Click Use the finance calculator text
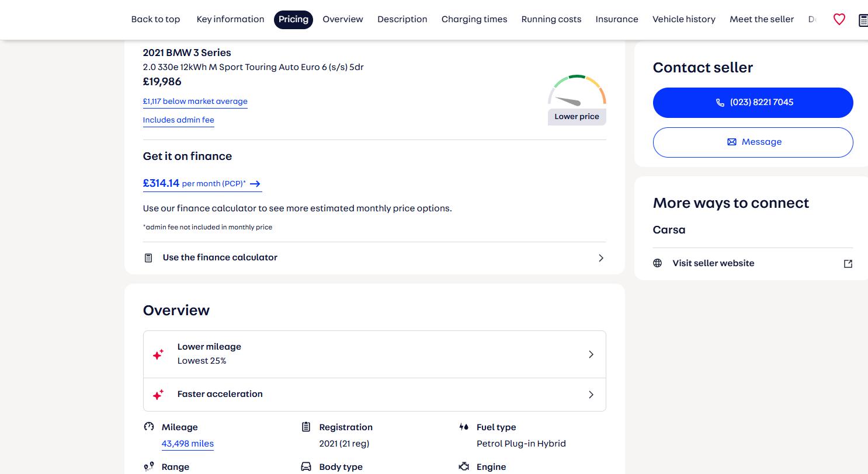This screenshot has height=474, width=868. (220, 257)
